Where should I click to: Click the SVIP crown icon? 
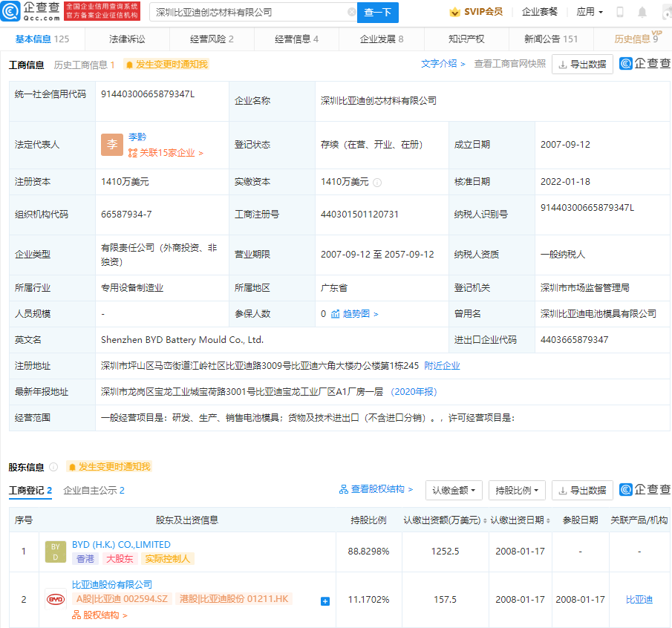tap(454, 12)
